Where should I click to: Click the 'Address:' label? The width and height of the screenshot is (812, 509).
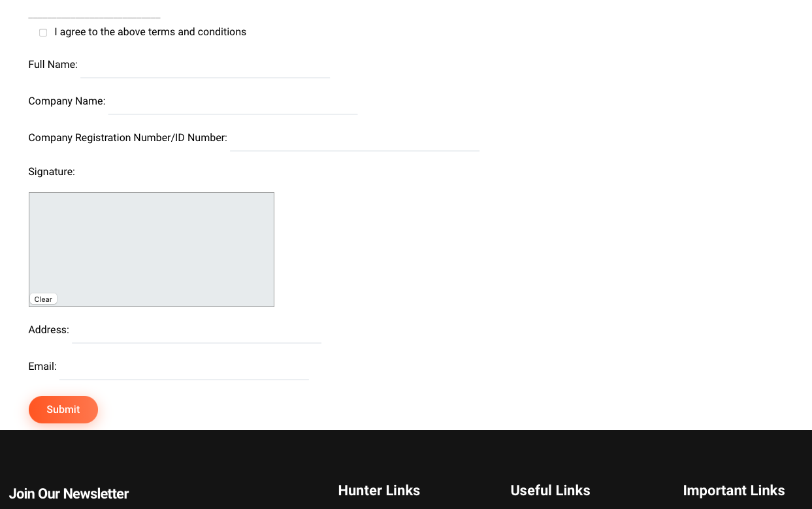coord(48,330)
